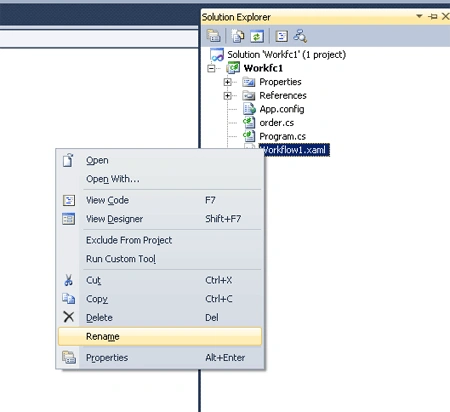
Task: Click the Solution Explorer title bar text
Action: click(236, 17)
